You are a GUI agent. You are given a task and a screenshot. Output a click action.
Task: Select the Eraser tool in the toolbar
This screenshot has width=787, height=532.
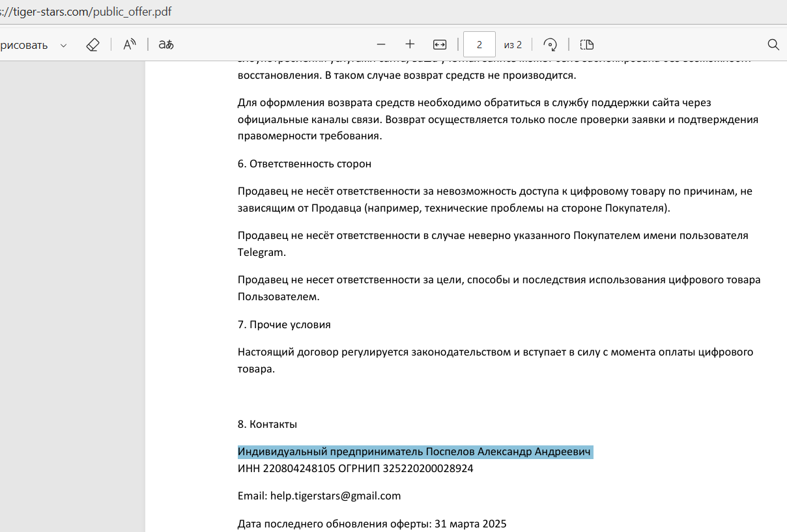(x=93, y=44)
